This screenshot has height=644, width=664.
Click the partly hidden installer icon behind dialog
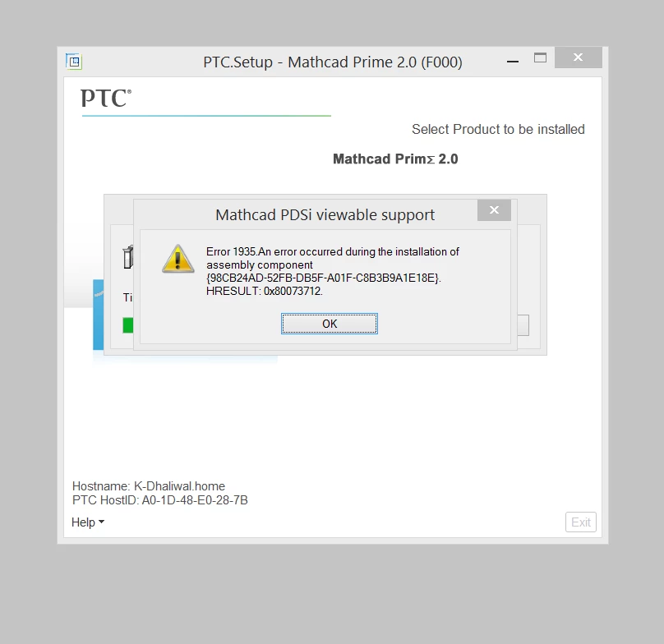[128, 257]
